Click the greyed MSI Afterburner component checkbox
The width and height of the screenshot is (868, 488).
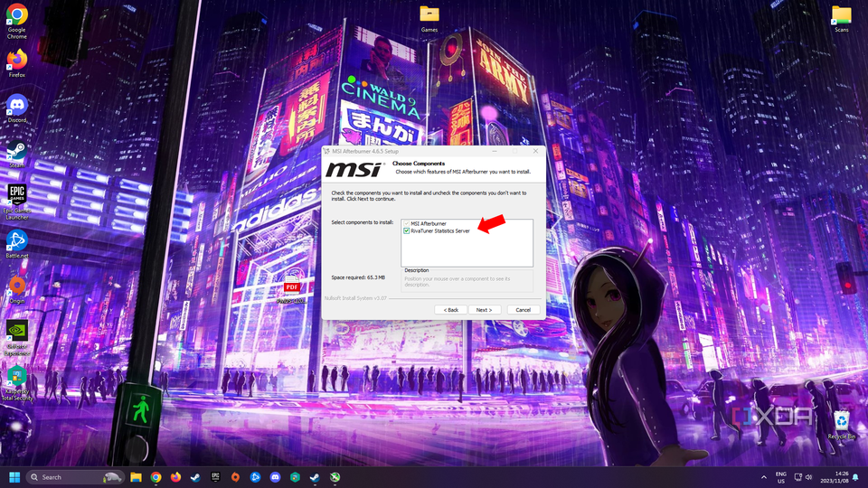coord(406,223)
